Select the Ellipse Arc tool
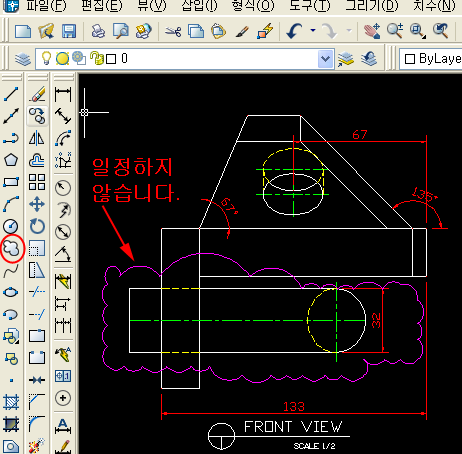Viewport: 462px width, 454px height. pos(11,314)
